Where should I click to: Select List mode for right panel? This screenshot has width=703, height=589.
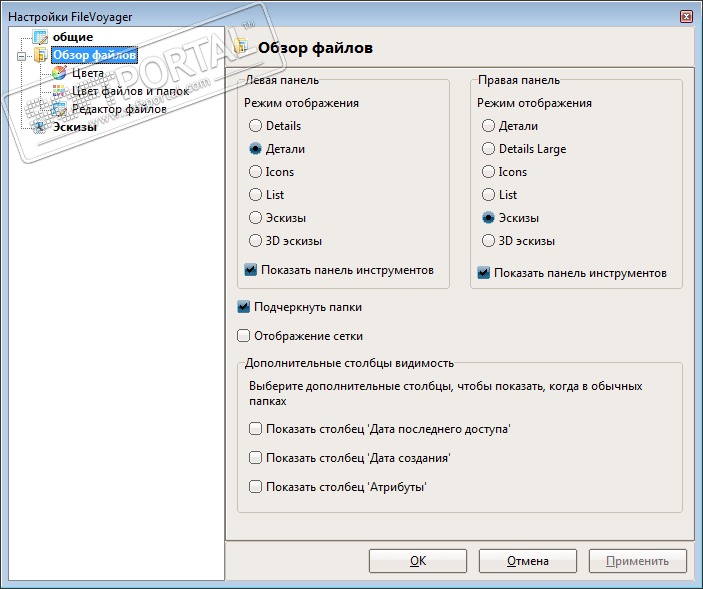tap(488, 195)
